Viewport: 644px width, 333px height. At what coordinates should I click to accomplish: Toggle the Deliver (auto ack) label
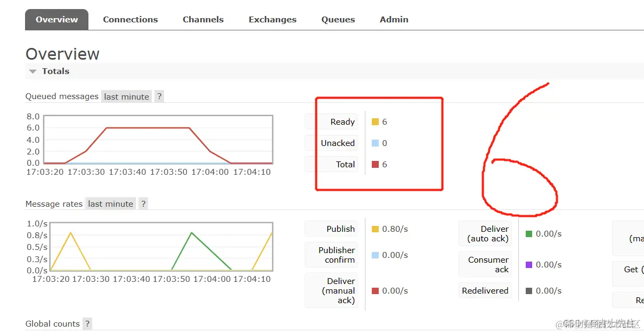click(485, 233)
